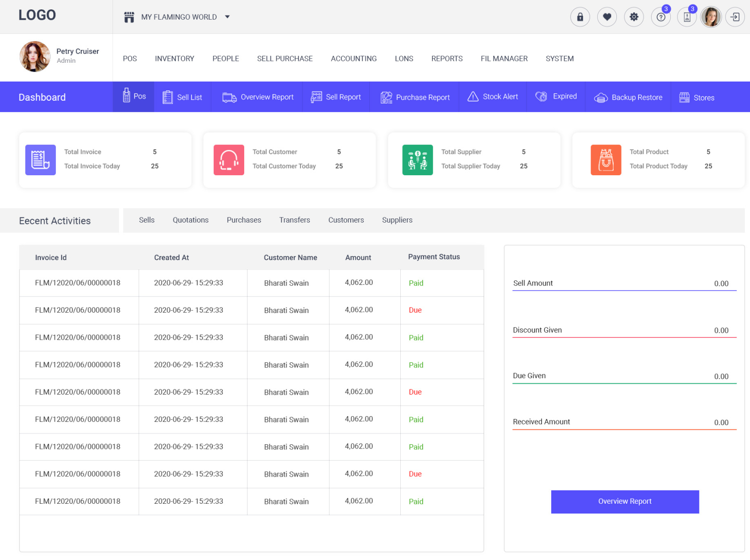Click the LOGO text
Viewport: 750px width, 560px height.
click(37, 15)
